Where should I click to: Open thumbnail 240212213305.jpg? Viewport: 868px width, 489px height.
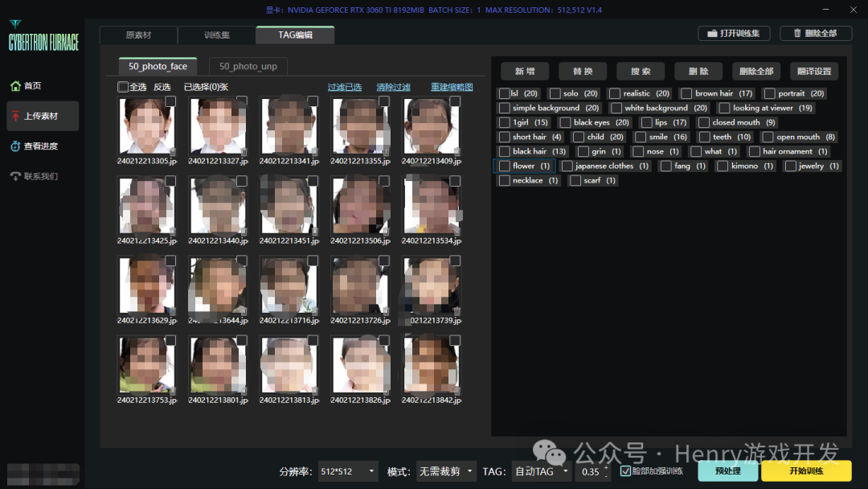(147, 127)
